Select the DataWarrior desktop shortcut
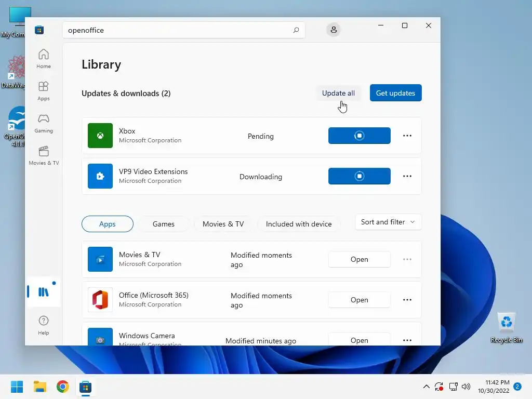This screenshot has width=532, height=399. click(x=13, y=72)
